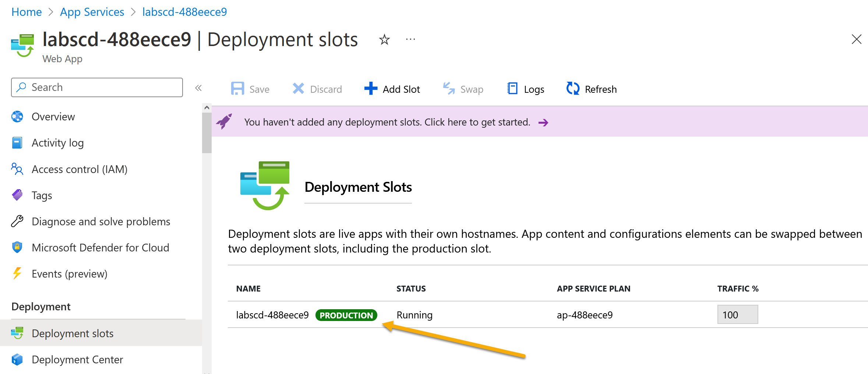
Task: Close the Deployment slots blade
Action: pos(857,39)
